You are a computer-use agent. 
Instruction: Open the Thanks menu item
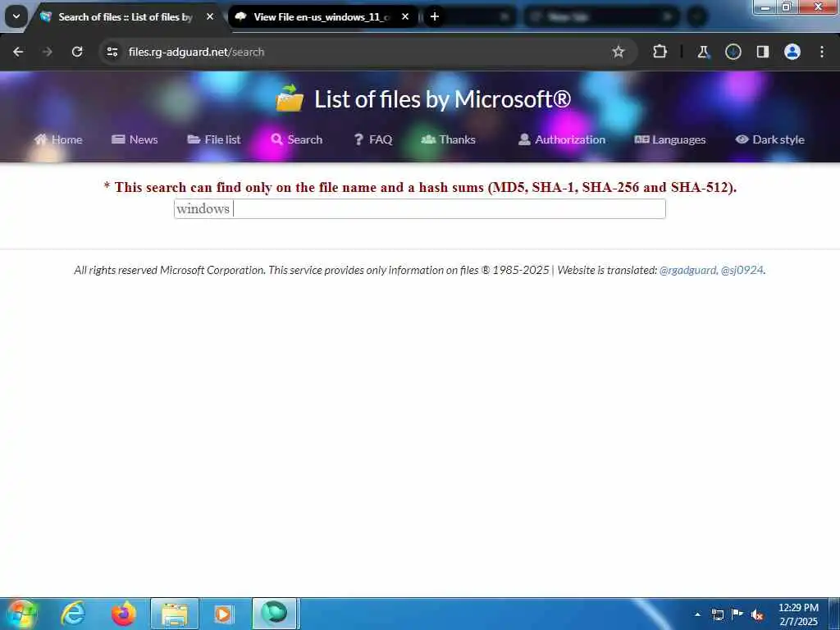coord(449,139)
